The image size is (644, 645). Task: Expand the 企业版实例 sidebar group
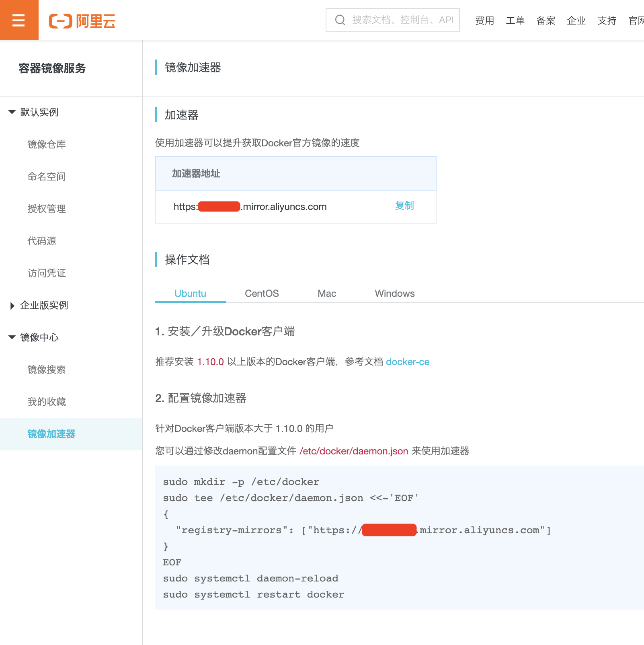click(x=12, y=306)
